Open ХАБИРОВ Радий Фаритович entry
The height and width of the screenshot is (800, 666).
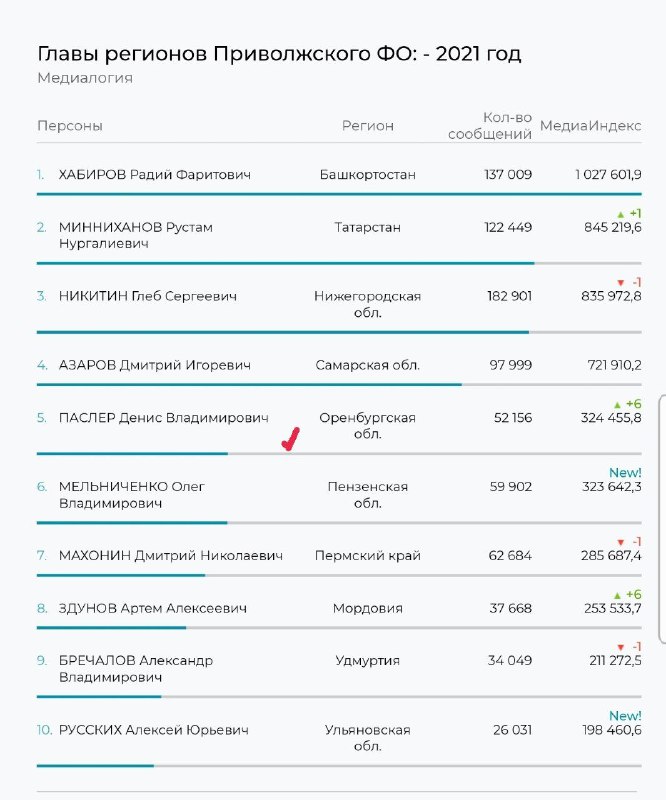[x=155, y=175]
